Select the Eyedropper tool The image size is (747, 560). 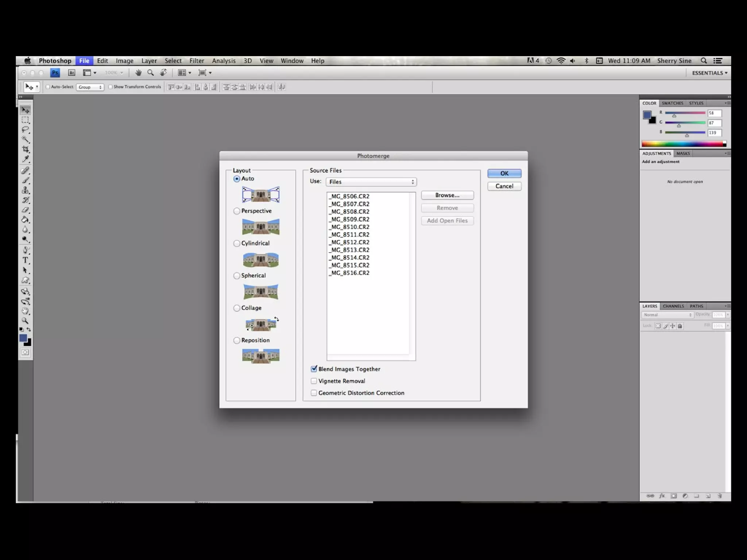[x=25, y=159]
